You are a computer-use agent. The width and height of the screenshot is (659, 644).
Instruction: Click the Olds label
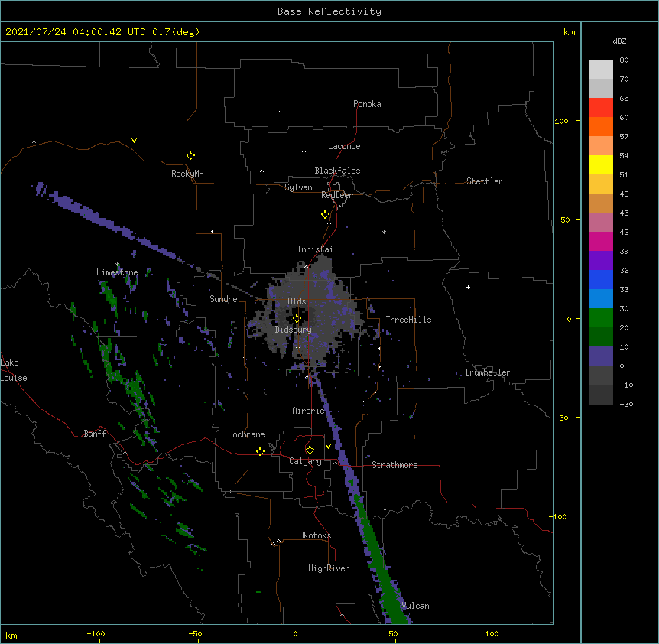pyautogui.click(x=297, y=301)
